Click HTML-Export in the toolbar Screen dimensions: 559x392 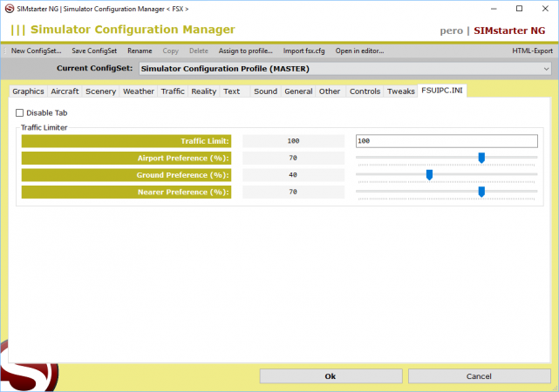(532, 51)
